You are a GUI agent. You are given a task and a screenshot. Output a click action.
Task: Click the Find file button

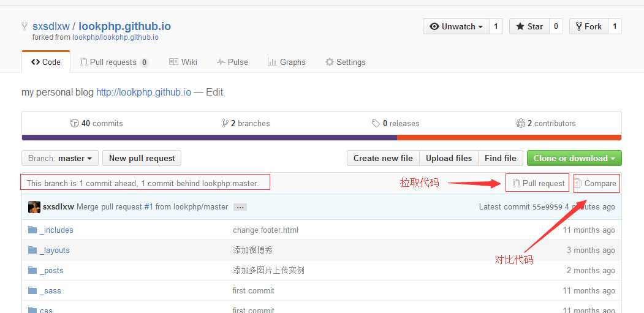pos(500,158)
